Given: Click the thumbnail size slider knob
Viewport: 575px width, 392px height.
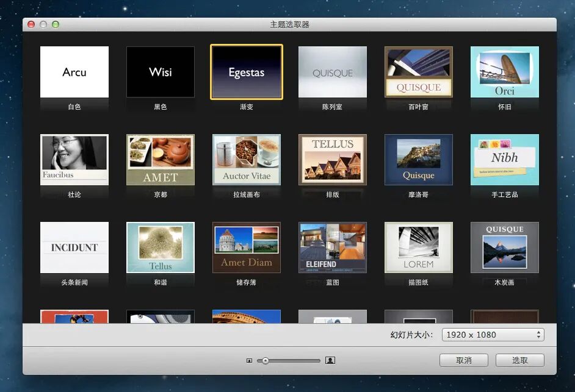Looking at the screenshot, I should 265,361.
